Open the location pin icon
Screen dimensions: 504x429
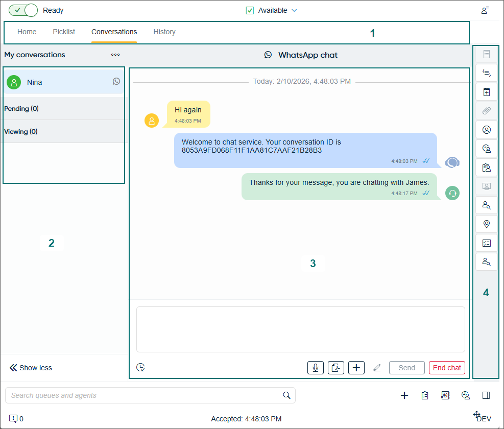coord(487,224)
